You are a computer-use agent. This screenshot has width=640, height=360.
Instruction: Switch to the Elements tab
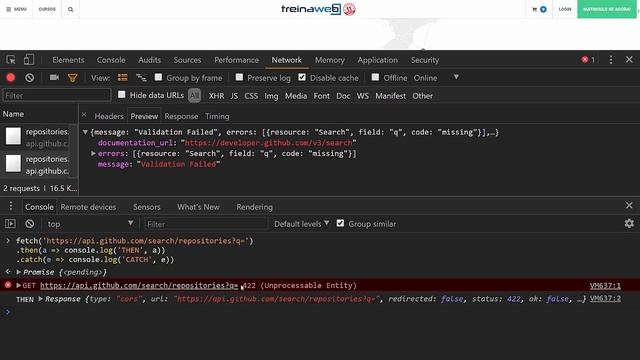click(68, 60)
